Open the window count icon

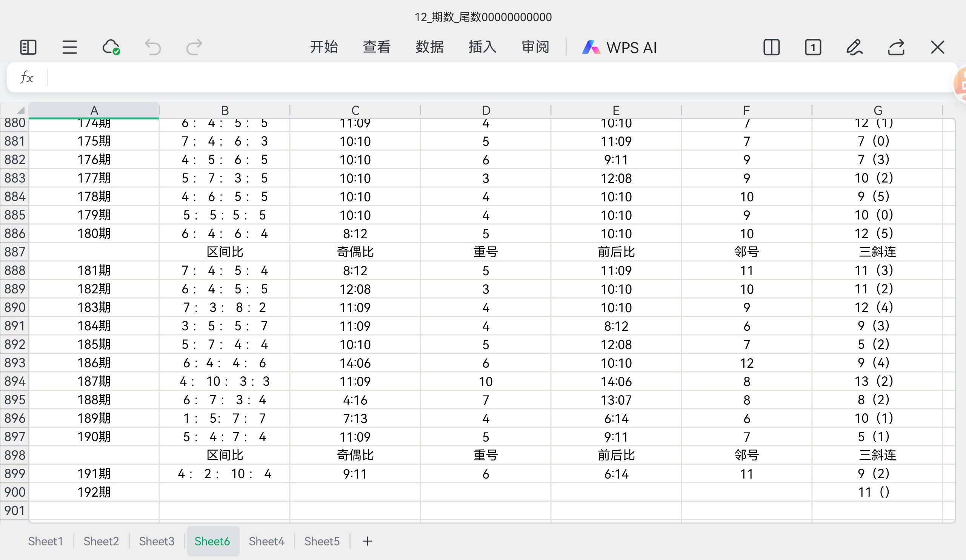[813, 48]
